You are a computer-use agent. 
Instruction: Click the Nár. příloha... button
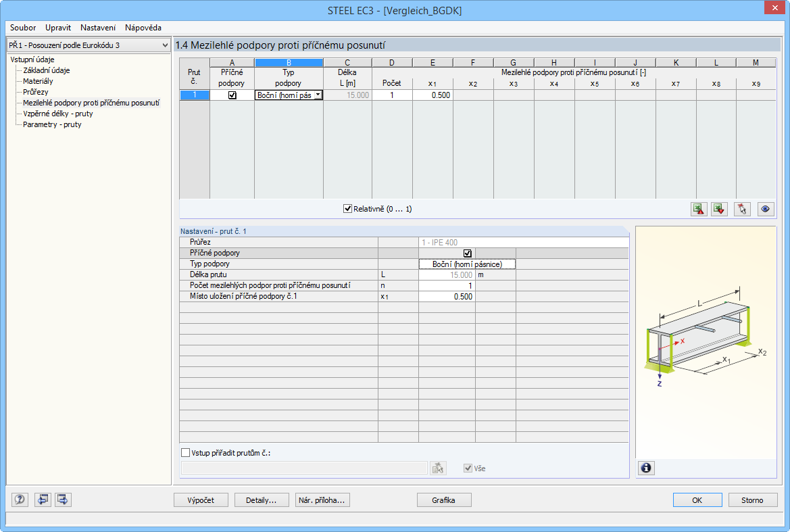click(x=322, y=500)
